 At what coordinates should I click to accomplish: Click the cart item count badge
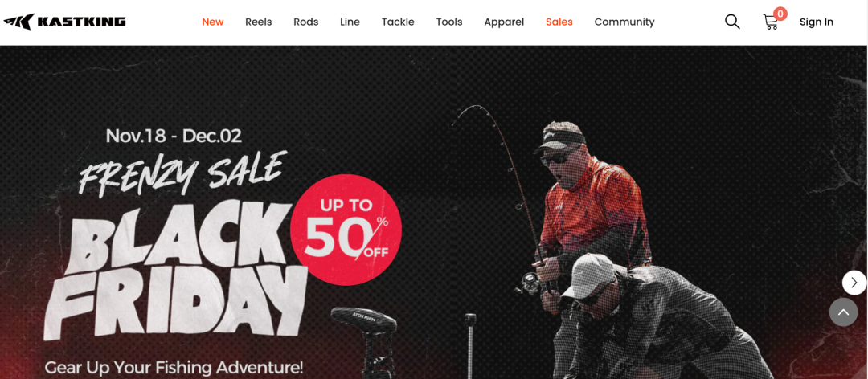click(x=780, y=14)
